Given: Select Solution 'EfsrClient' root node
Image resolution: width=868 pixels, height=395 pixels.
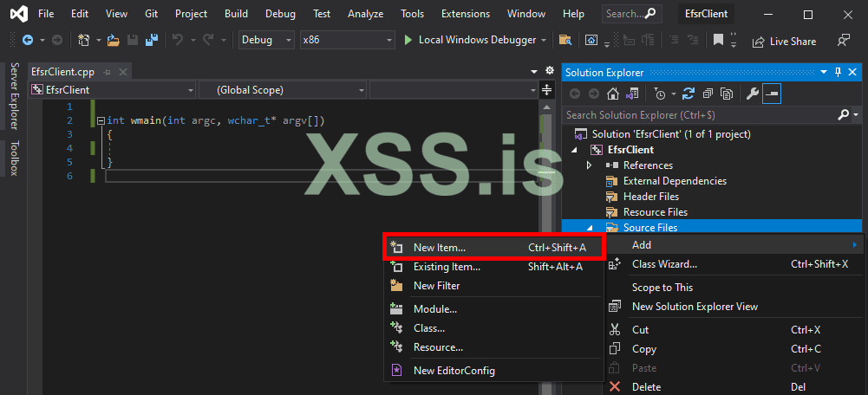Looking at the screenshot, I should [x=671, y=134].
